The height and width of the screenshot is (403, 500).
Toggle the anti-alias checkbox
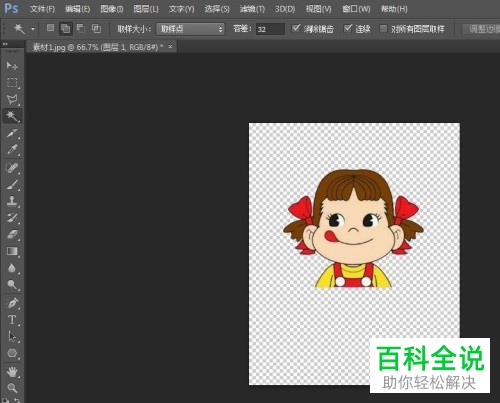click(x=296, y=28)
